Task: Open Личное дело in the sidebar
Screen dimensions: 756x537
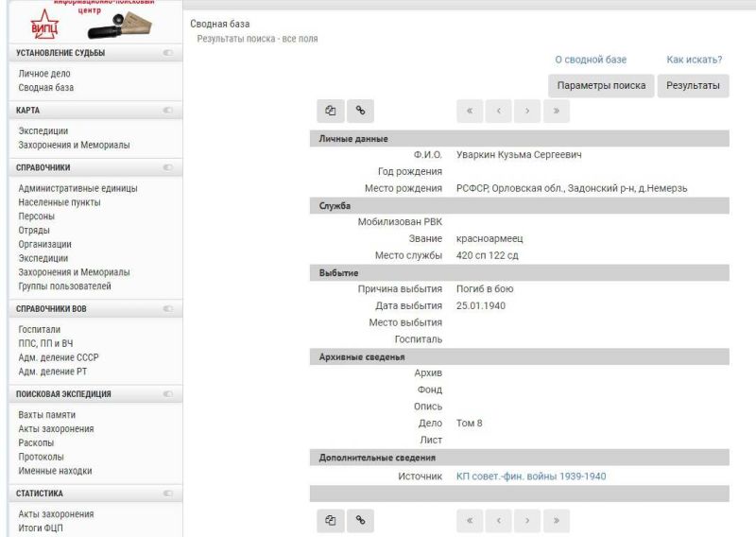Action: click(44, 74)
